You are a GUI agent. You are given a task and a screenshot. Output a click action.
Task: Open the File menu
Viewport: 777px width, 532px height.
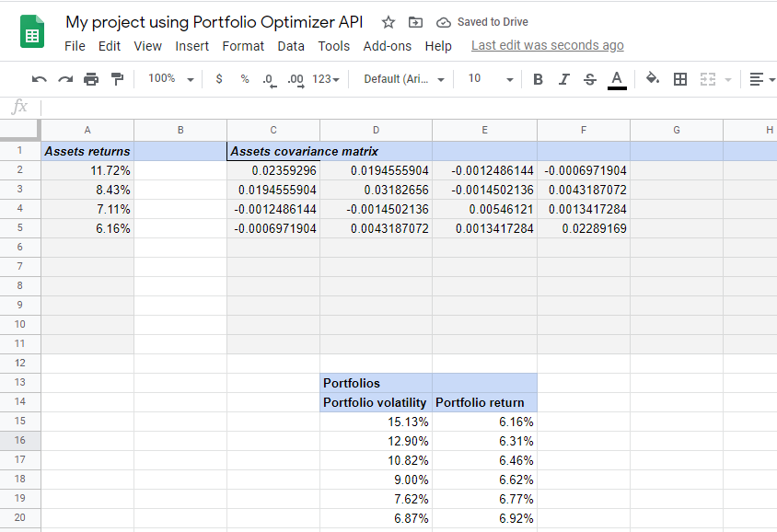[x=75, y=46]
